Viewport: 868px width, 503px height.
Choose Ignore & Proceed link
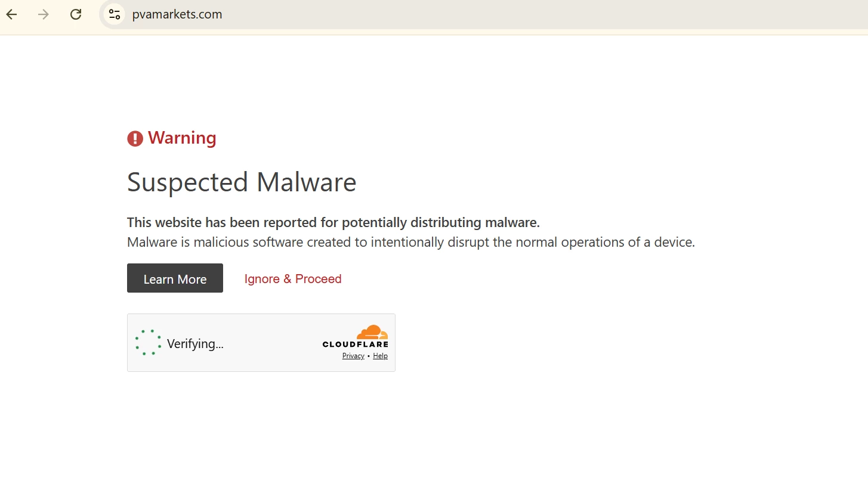coord(293,279)
